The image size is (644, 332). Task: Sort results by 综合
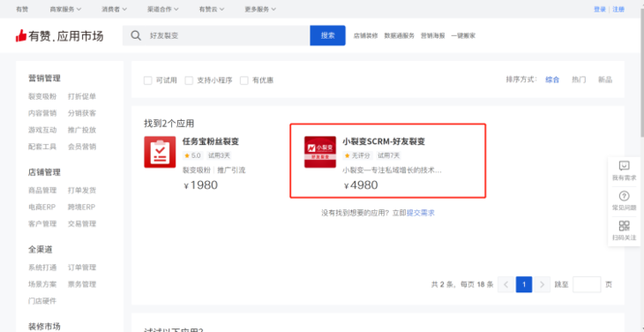point(552,79)
